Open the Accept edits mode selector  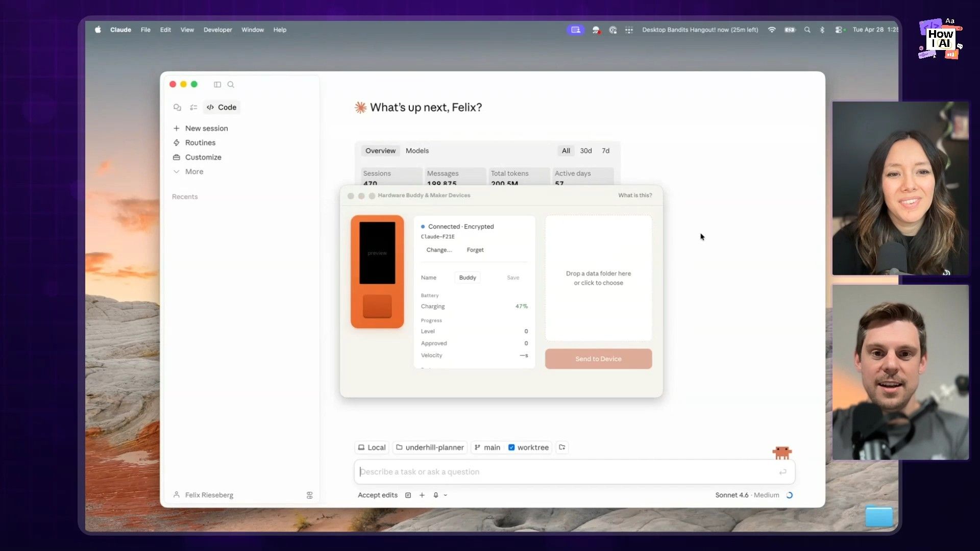point(377,495)
